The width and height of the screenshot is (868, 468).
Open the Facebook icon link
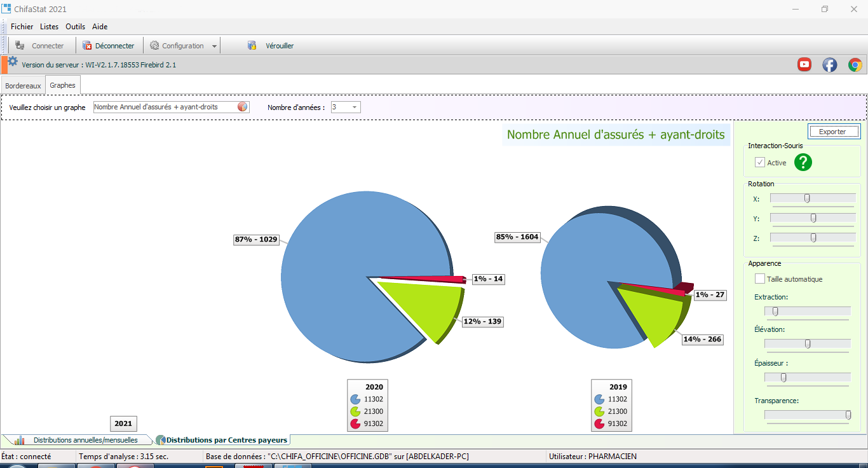[830, 64]
